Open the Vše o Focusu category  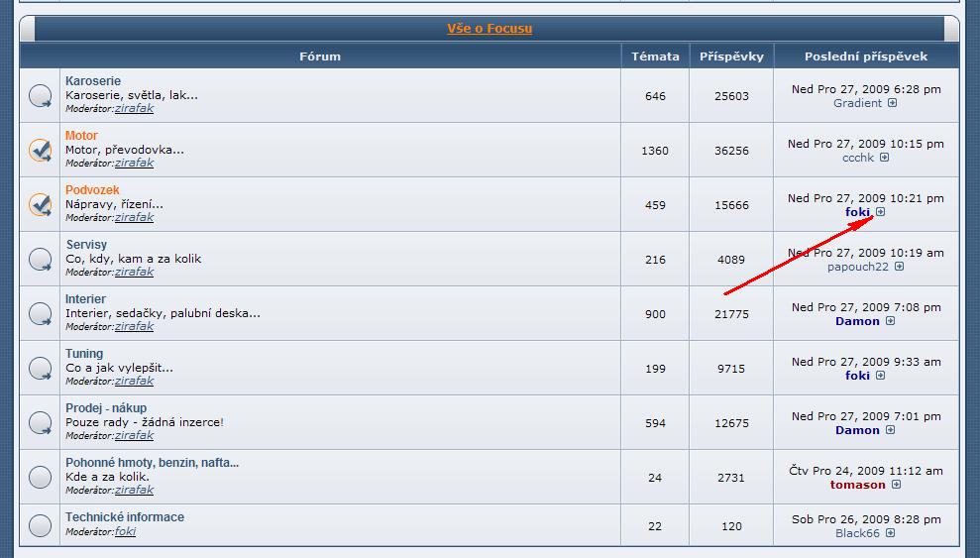489,29
